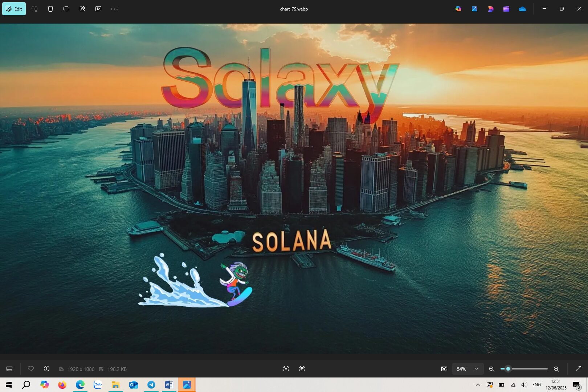Click the scan text icon
Viewport: 588px width, 392px height.
302,369
